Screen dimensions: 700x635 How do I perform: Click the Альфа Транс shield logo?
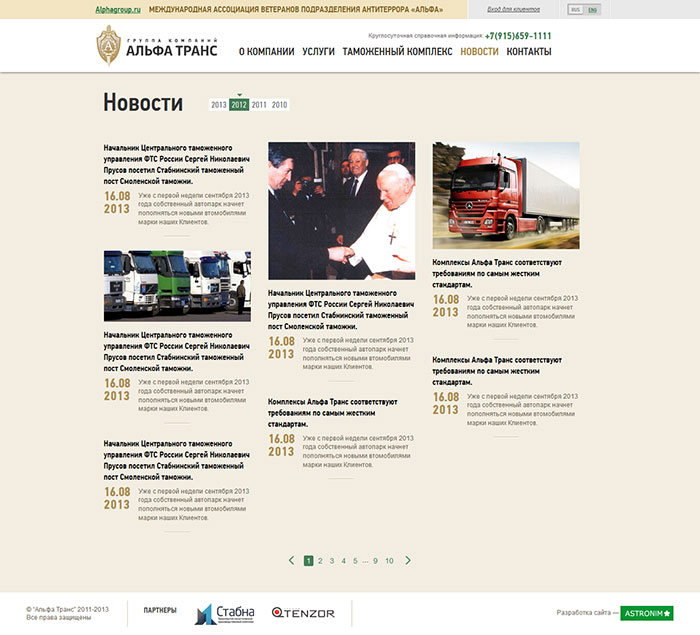coord(110,45)
